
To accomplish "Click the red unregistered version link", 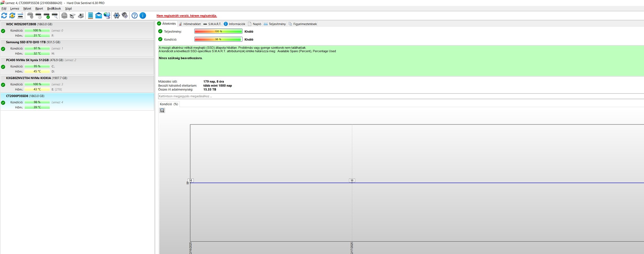I will click(187, 16).
